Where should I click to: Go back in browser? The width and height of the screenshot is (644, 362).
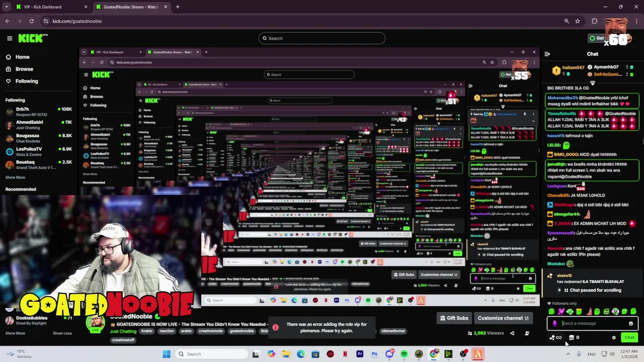coord(7,21)
